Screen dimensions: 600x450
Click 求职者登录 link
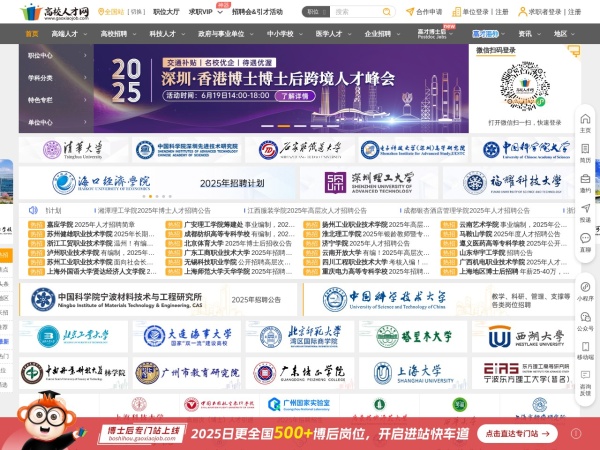click(x=545, y=12)
